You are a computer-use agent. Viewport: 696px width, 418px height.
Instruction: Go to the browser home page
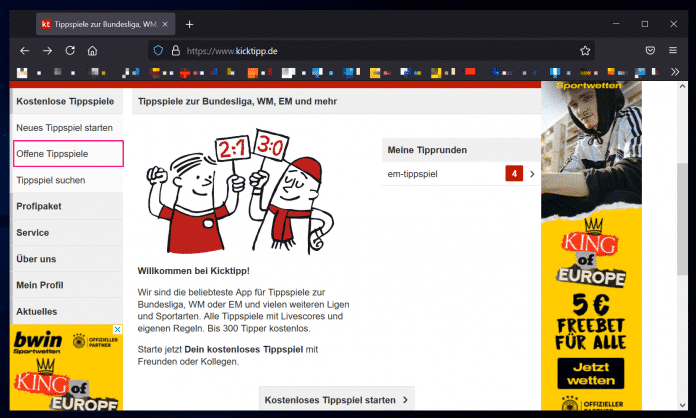point(92,50)
